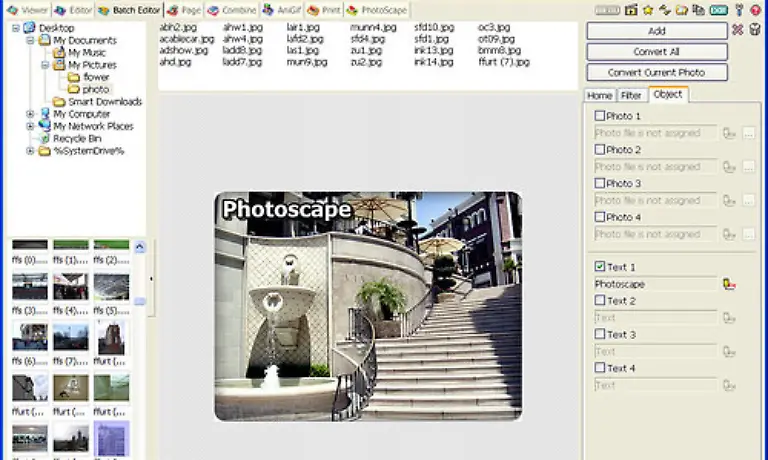Viewport: 768px width, 460px height.
Task: Open help with the red question icon
Action: (x=756, y=10)
